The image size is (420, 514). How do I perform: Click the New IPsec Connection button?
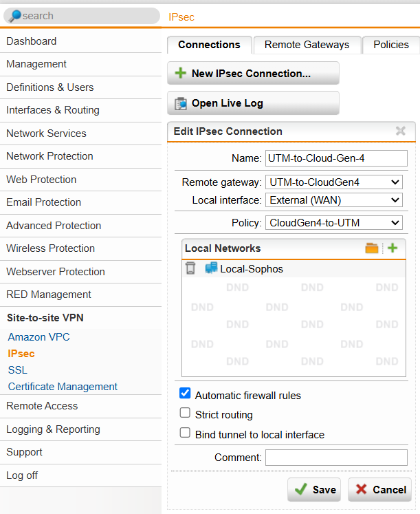[253, 73]
